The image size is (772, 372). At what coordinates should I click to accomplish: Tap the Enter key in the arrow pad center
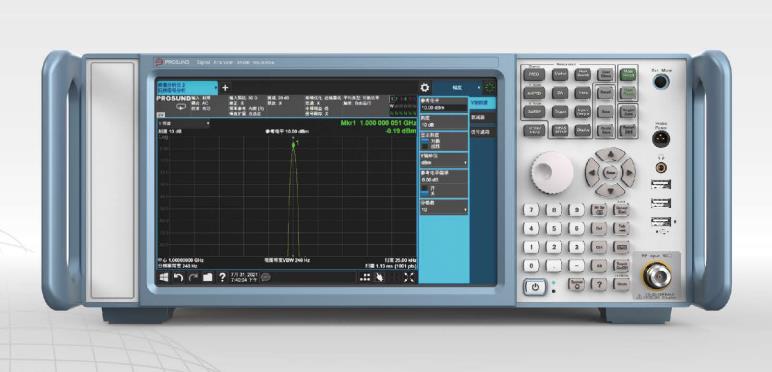pyautogui.click(x=611, y=173)
